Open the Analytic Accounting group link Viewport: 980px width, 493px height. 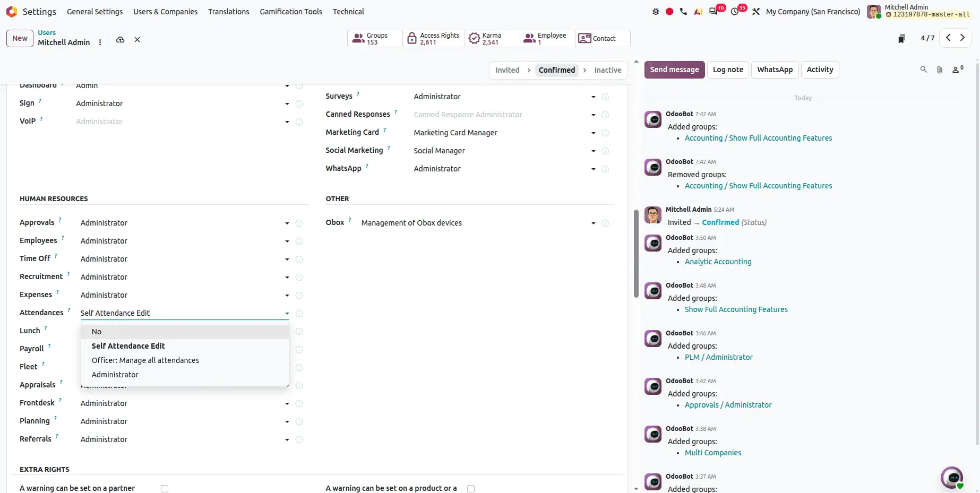[x=718, y=262]
